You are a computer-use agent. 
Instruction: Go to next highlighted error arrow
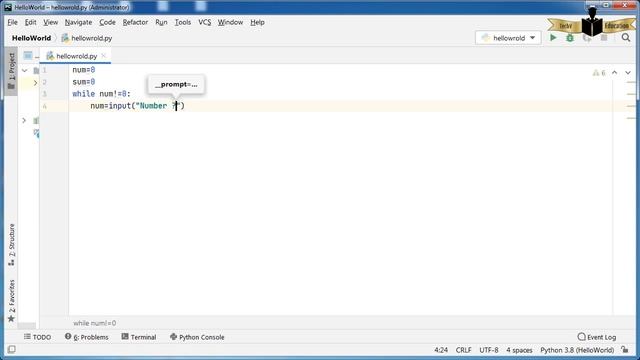(x=628, y=73)
